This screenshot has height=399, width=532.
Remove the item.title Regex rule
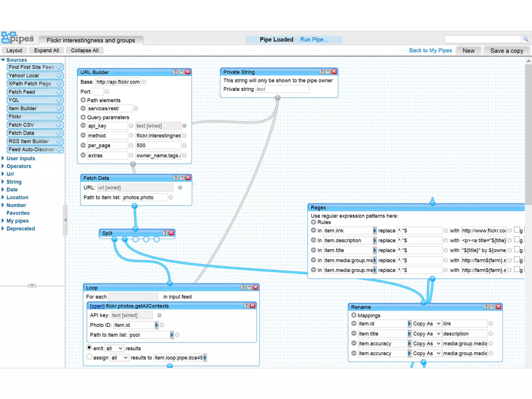point(314,250)
